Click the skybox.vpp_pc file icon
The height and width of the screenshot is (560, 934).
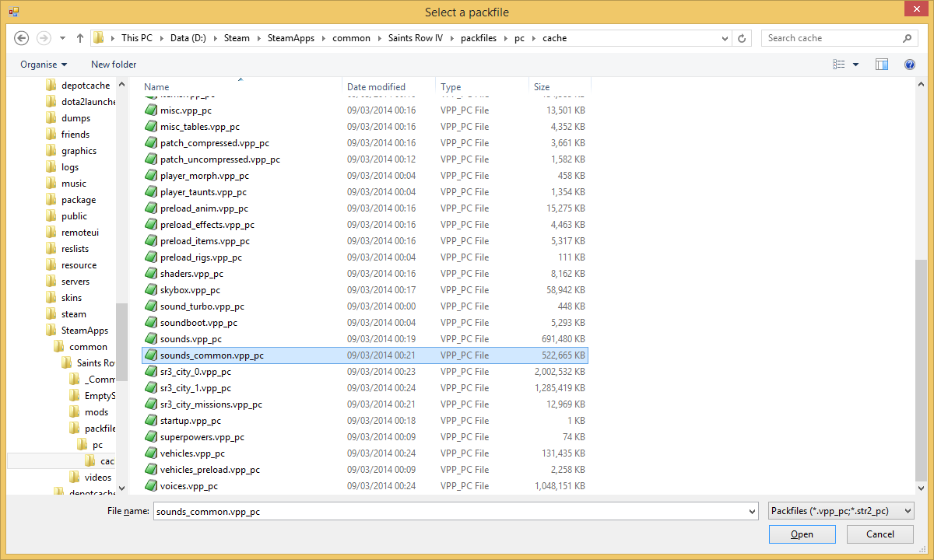[x=151, y=290]
